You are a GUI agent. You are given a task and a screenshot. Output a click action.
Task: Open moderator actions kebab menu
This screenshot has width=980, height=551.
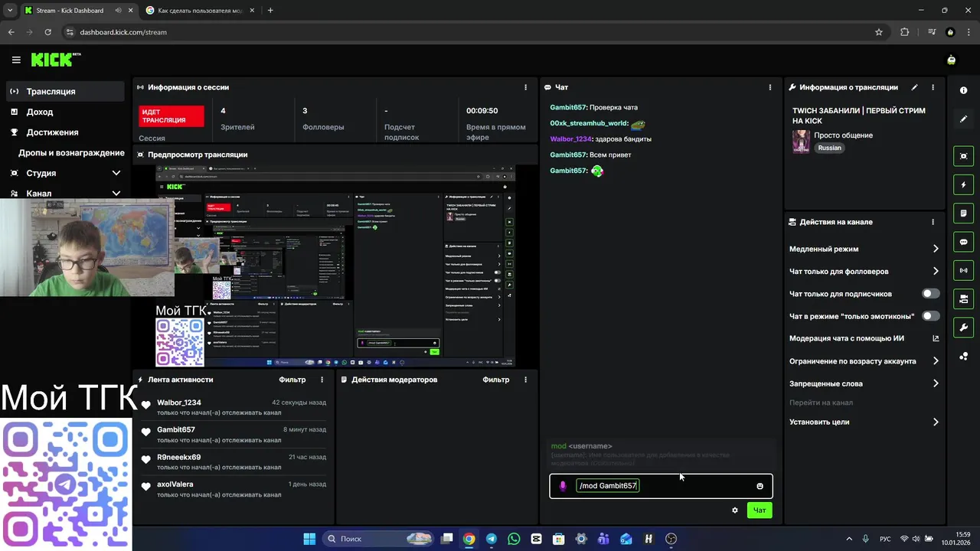(525, 380)
